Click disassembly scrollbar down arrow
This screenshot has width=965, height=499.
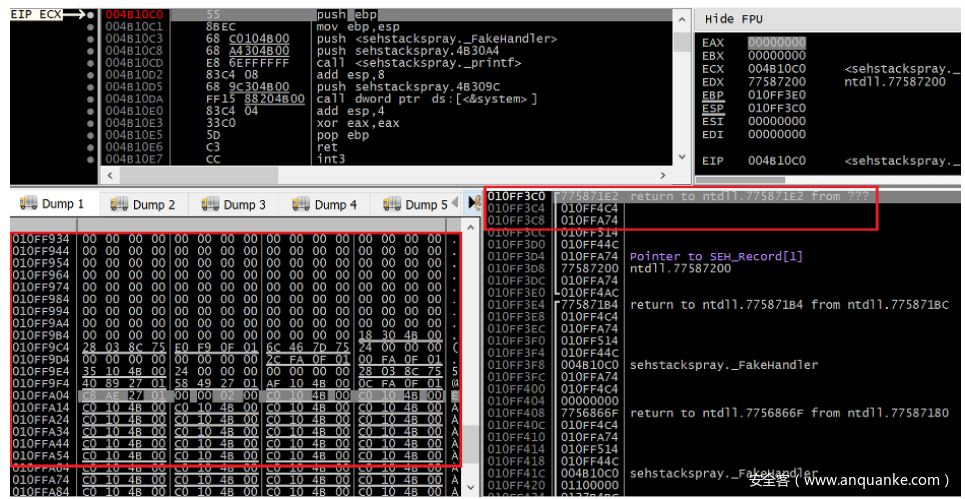[x=681, y=156]
